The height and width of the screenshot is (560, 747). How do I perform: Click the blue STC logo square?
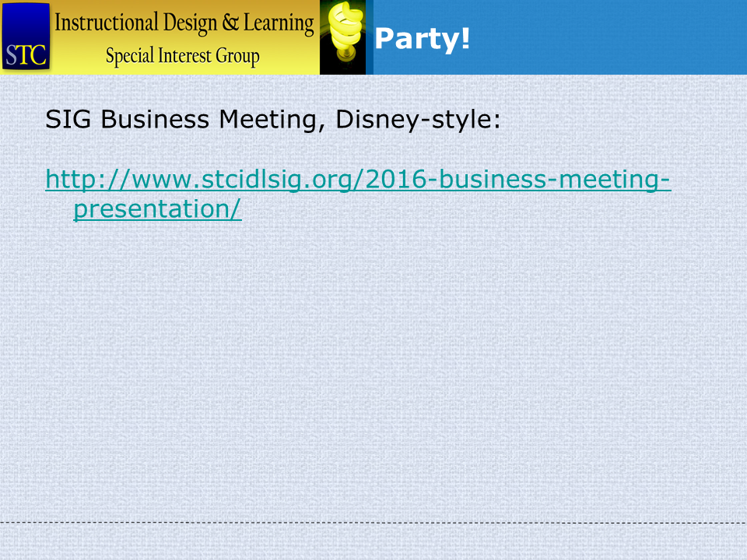tap(26, 37)
